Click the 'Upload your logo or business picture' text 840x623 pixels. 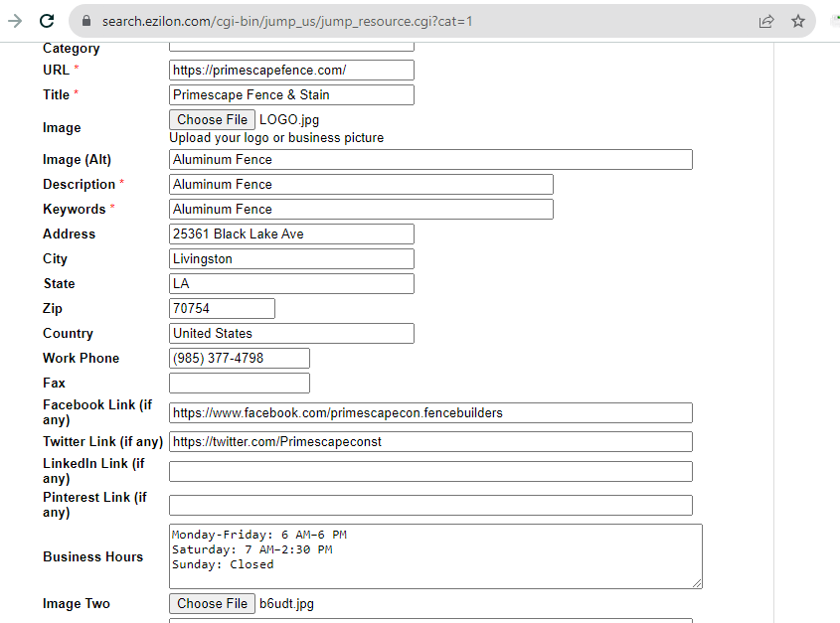tap(276, 138)
